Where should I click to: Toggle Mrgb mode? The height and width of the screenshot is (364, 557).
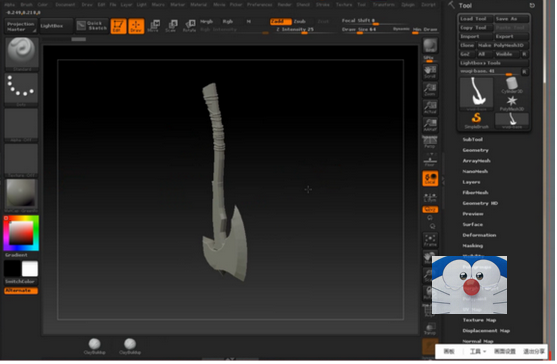[206, 22]
